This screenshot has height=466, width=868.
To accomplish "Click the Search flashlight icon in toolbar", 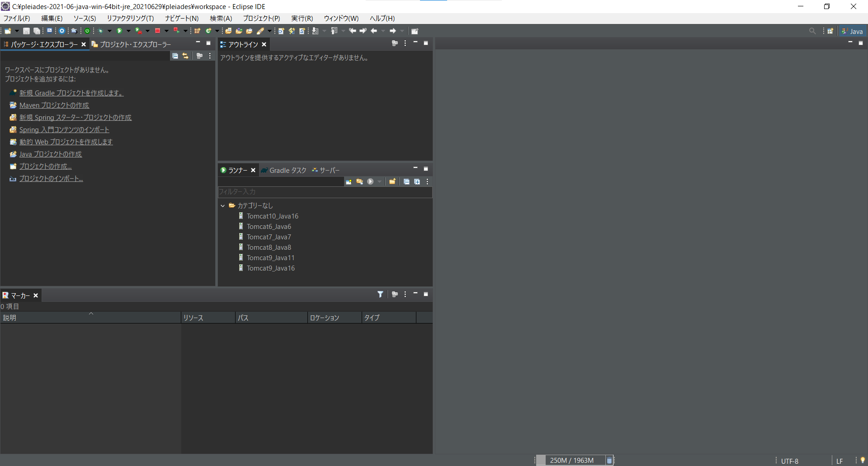I will pyautogui.click(x=260, y=31).
